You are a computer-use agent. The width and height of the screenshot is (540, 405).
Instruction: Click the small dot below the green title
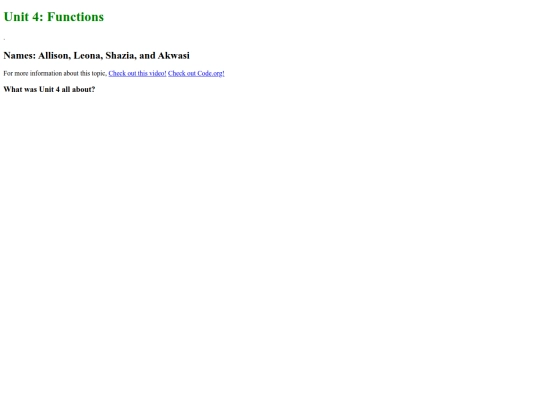[x=4, y=39]
